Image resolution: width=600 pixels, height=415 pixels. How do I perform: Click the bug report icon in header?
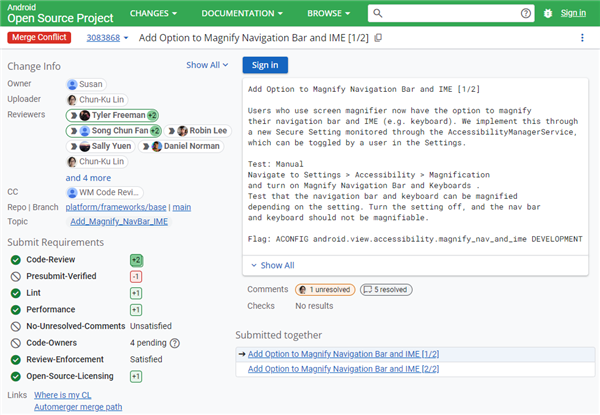[x=546, y=13]
